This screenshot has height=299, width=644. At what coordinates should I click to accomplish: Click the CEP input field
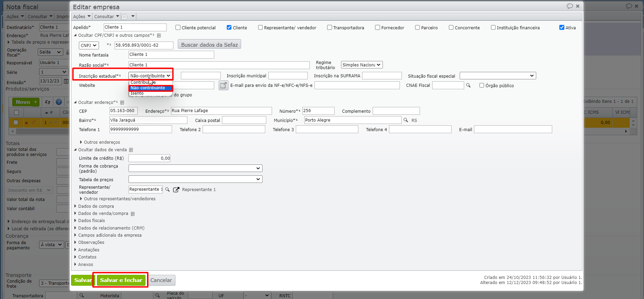point(123,111)
